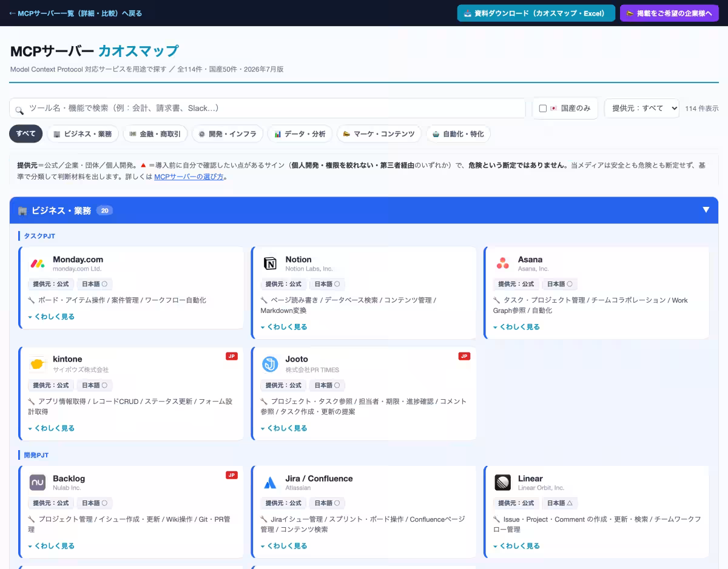Expand くわしく見る on the Monday.com card
The height and width of the screenshot is (569, 728).
(x=52, y=317)
